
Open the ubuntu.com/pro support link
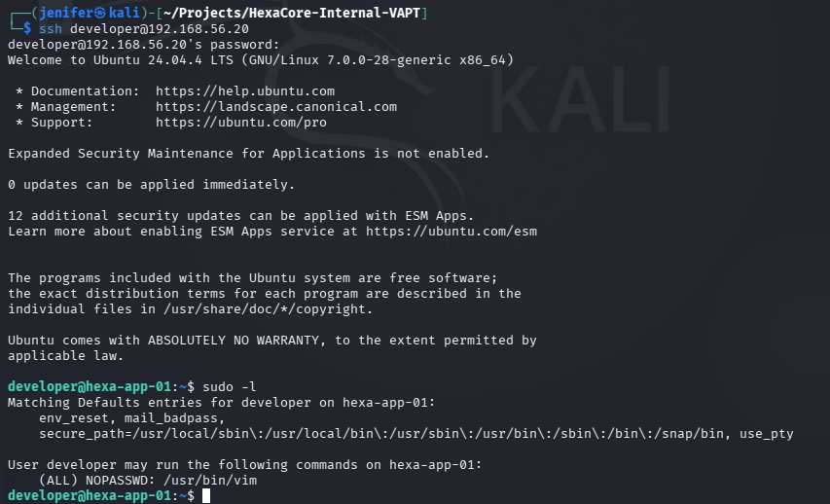[241, 123]
